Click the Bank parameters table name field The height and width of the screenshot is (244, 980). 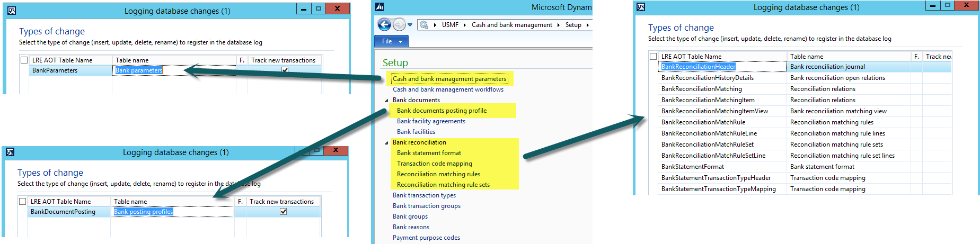pyautogui.click(x=139, y=70)
